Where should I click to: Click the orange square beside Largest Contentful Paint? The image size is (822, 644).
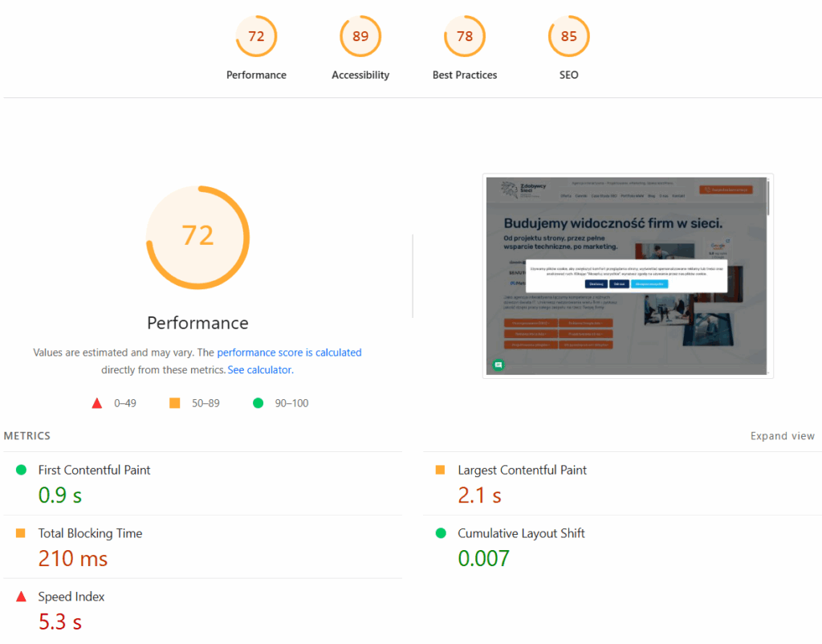point(441,471)
